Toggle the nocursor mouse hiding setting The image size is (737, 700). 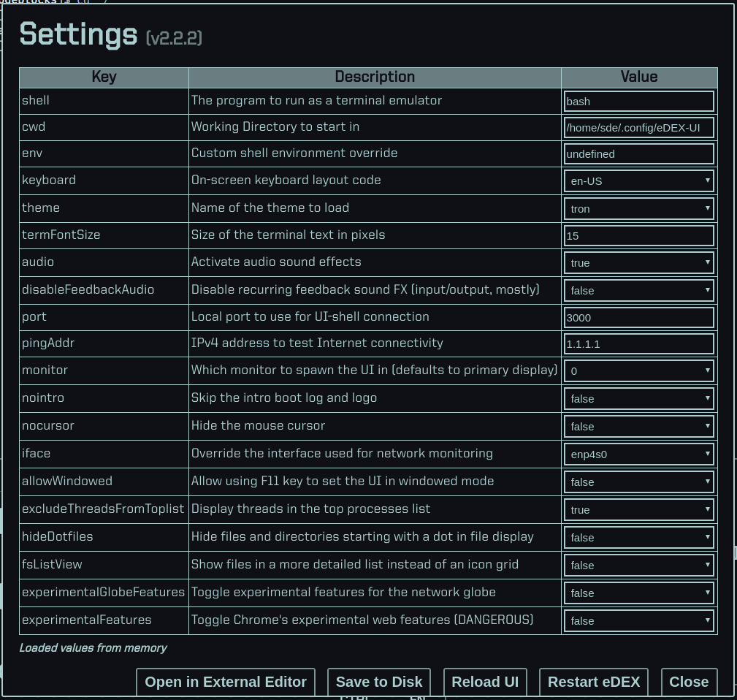coord(638,426)
